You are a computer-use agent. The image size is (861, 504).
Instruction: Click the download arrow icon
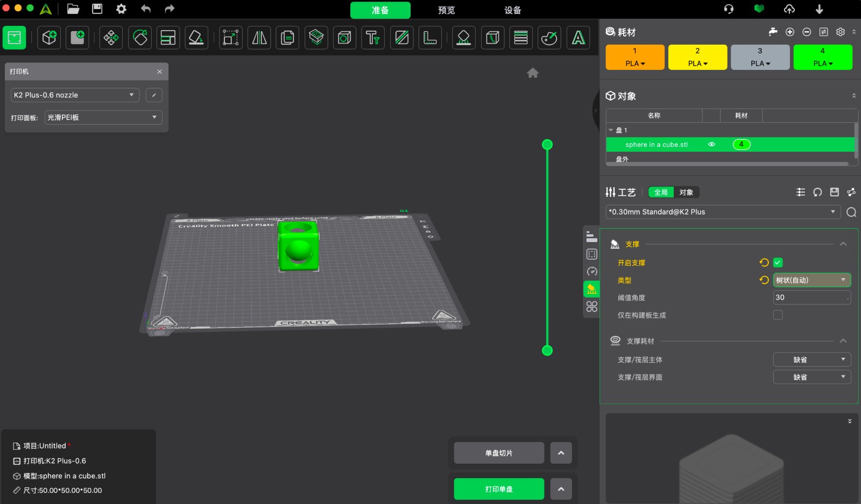819,9
